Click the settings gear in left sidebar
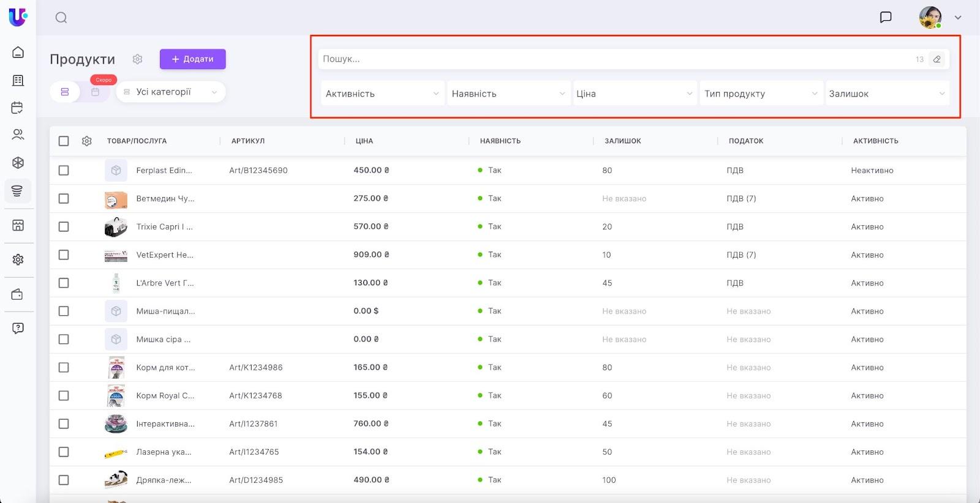The image size is (980, 503). pos(18,259)
